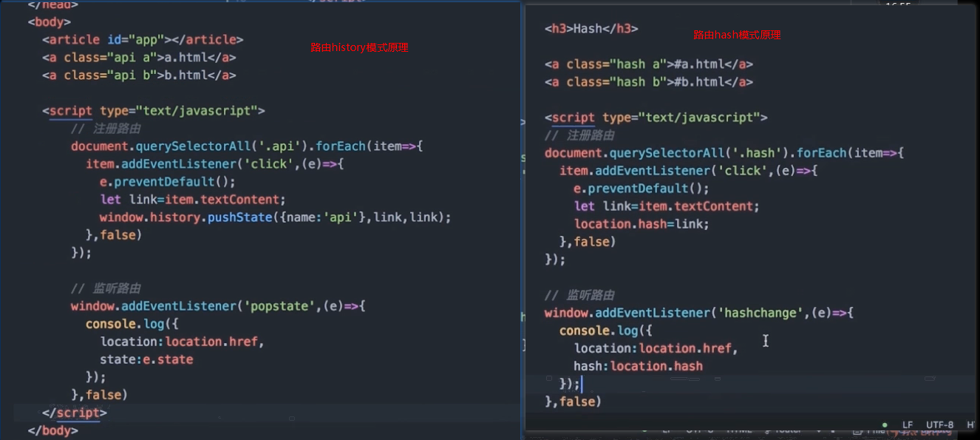The width and height of the screenshot is (980, 440).
Task: Click the red label '路由history模式原理'
Action: pos(359,47)
